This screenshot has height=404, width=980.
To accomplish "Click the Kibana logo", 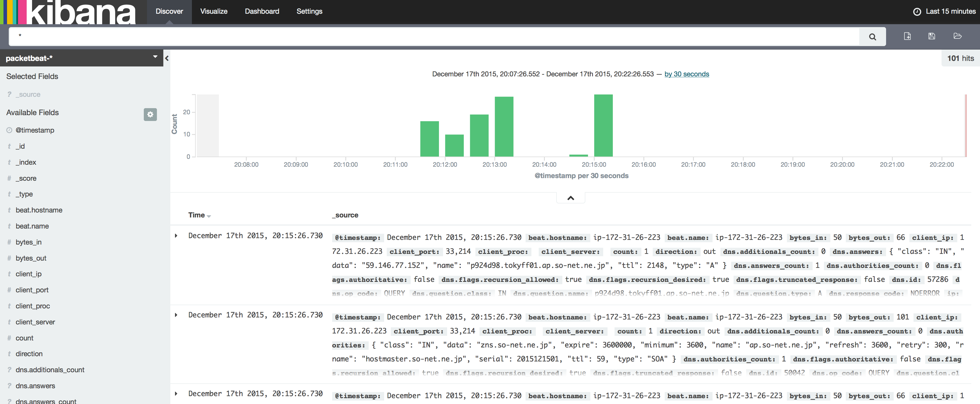I will 69,12.
